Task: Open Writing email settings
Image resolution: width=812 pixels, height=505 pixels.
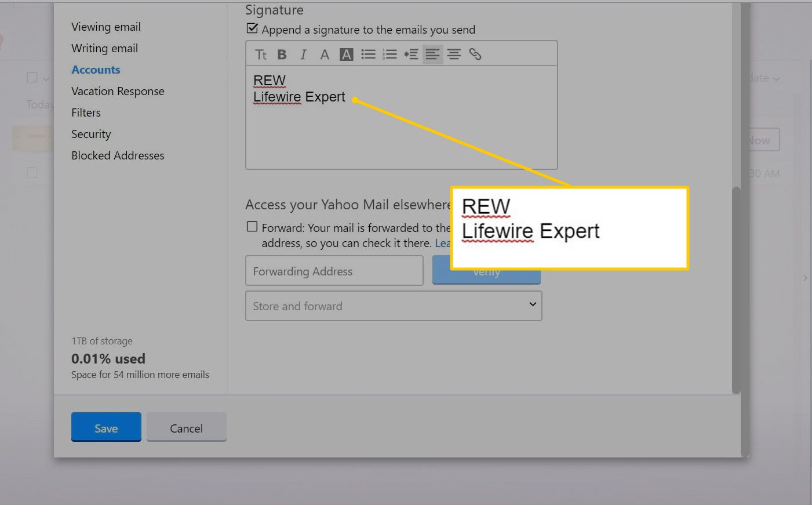Action: [105, 48]
